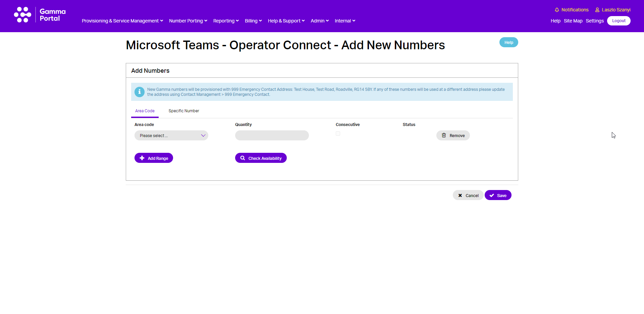Image resolution: width=644 pixels, height=314 pixels.
Task: Click the user profile icon beside Laszlo Szanyi
Action: click(597, 10)
